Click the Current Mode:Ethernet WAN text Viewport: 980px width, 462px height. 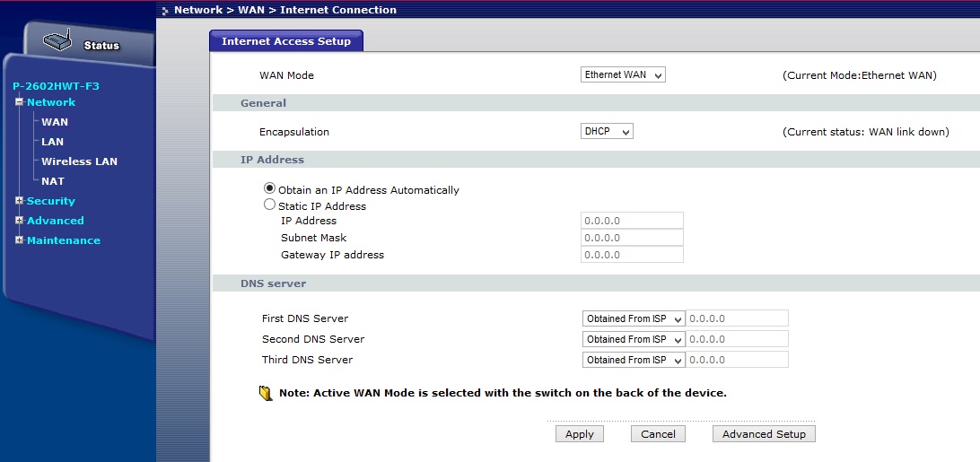click(860, 75)
